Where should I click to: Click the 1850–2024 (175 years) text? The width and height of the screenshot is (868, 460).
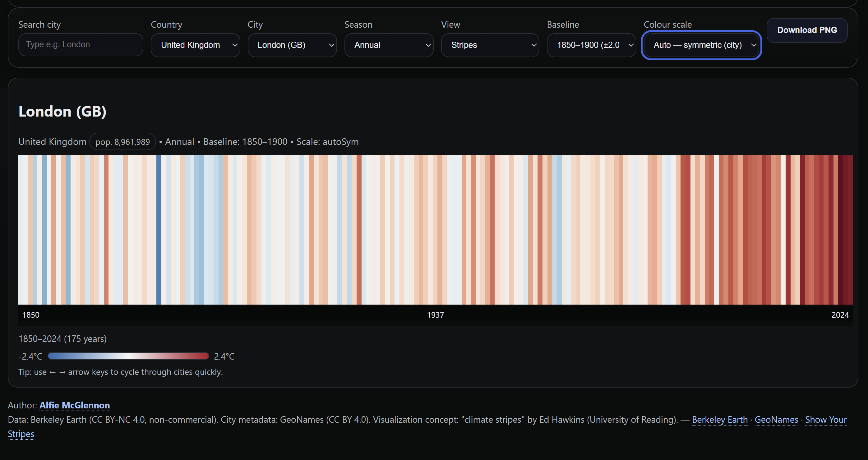pos(62,339)
